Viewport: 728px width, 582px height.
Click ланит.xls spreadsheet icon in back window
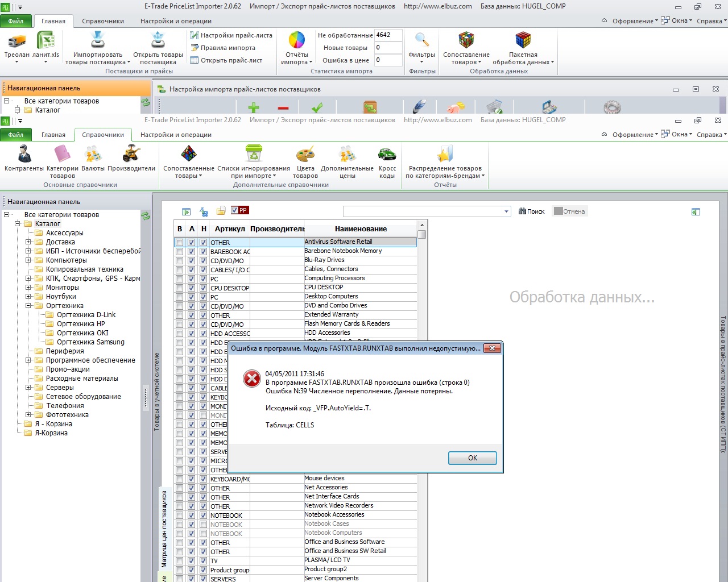45,40
